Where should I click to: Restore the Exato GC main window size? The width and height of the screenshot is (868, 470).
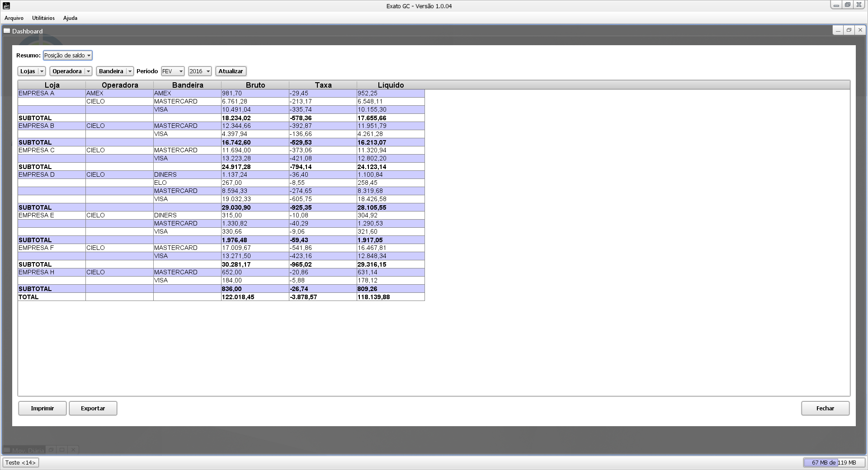click(x=848, y=5)
